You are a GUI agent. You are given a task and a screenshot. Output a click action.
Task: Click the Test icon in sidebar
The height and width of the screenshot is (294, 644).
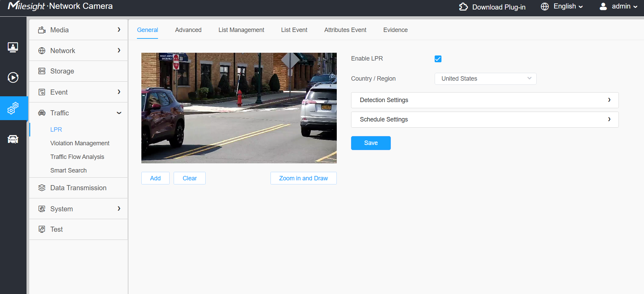[42, 229]
